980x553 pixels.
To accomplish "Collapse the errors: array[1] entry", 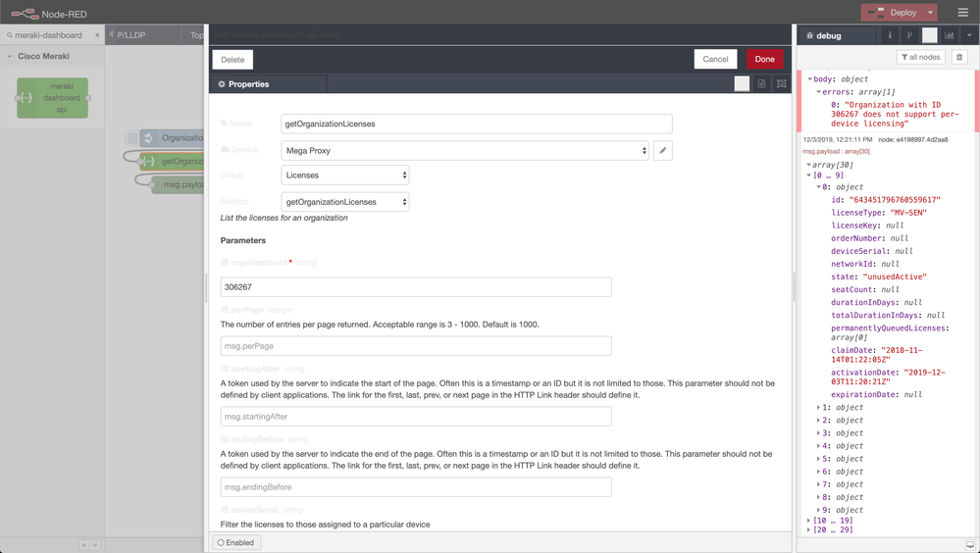I will 819,92.
